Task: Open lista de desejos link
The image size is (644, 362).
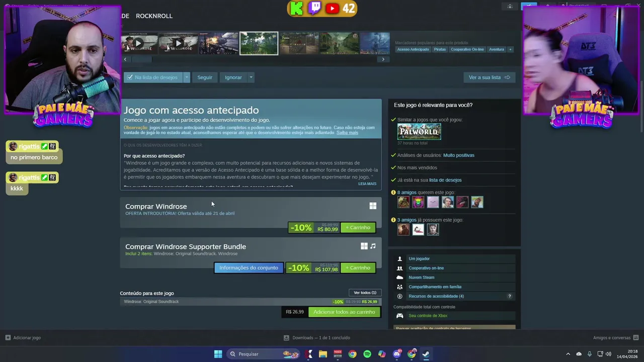Action: [x=445, y=180]
